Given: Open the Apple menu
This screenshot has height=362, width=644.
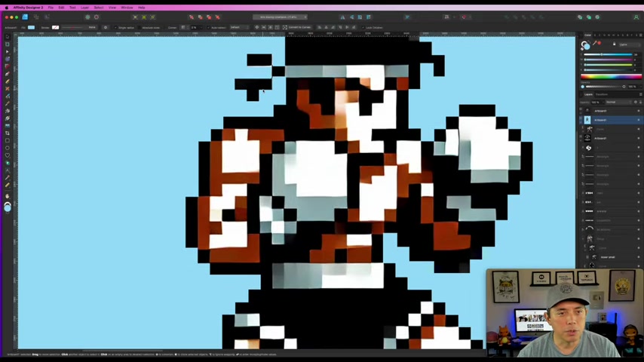Looking at the screenshot, I should coord(7,8).
